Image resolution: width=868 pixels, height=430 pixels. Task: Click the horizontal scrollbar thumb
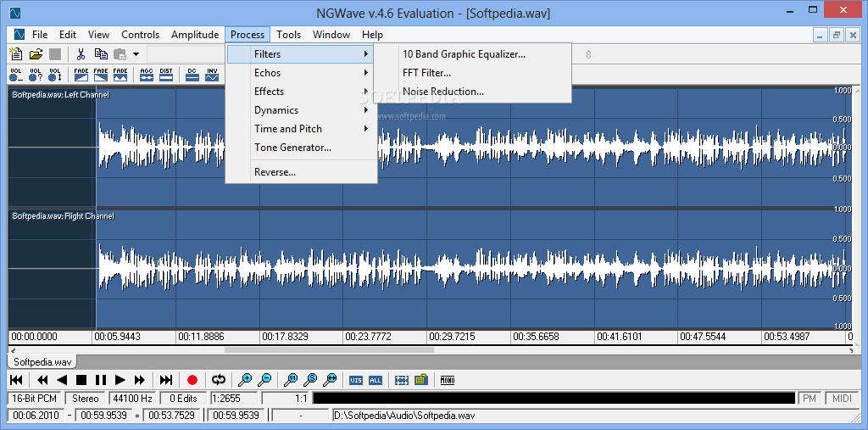[x=329, y=350]
